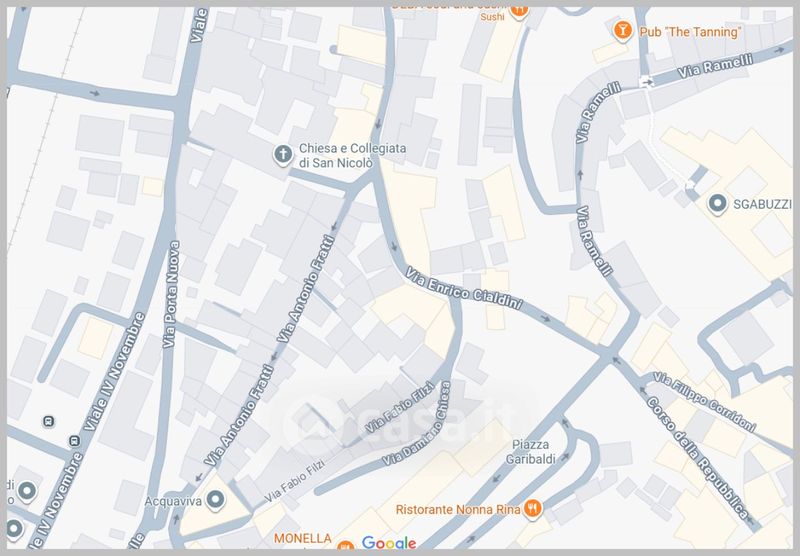Select the Pub "The Tanning" cocktail icon
This screenshot has width=800, height=556.
[624, 32]
